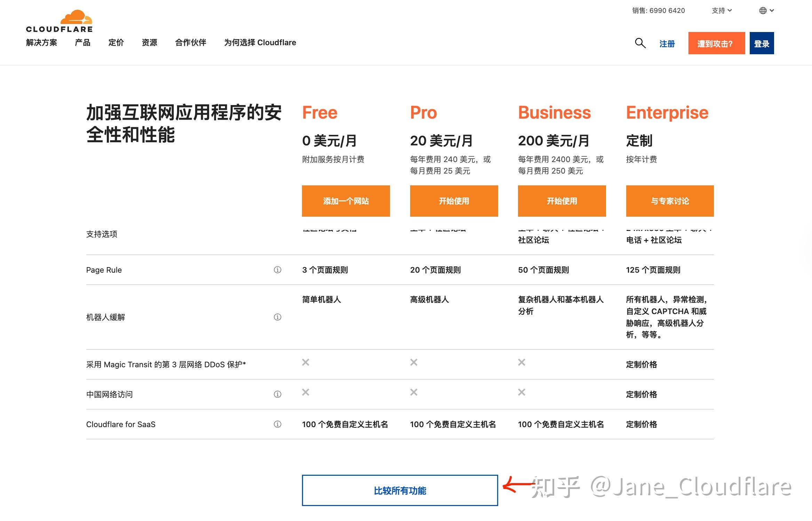Click info icon next to Page Rule
This screenshot has height=521, width=812.
pyautogui.click(x=277, y=270)
